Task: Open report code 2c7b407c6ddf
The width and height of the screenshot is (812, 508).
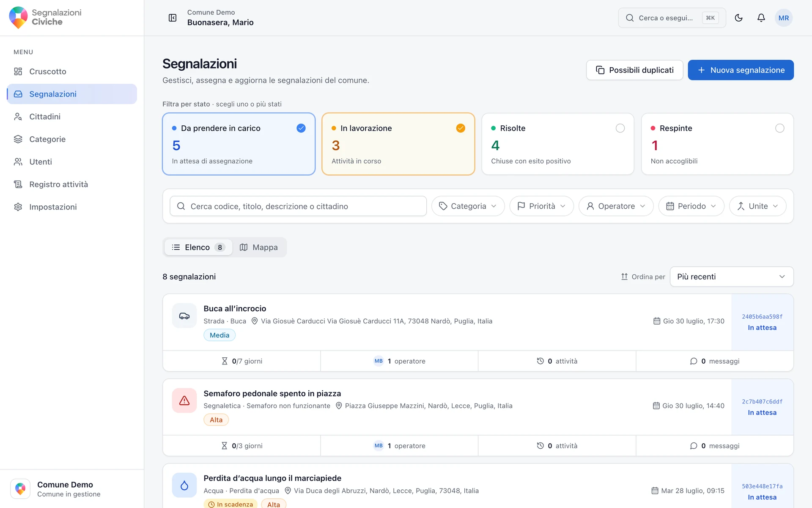Action: coord(762,401)
